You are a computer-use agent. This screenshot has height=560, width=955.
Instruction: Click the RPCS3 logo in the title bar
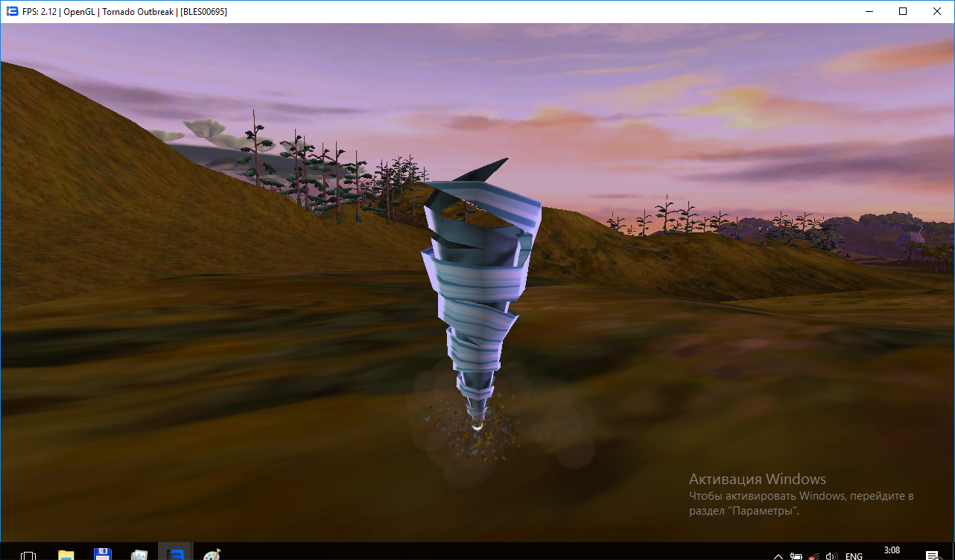pos(12,11)
